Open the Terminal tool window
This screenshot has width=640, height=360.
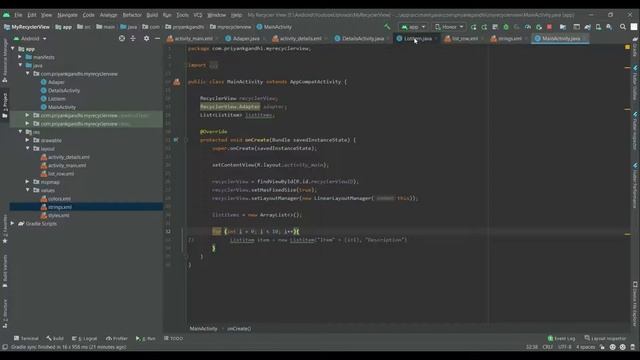click(26, 338)
